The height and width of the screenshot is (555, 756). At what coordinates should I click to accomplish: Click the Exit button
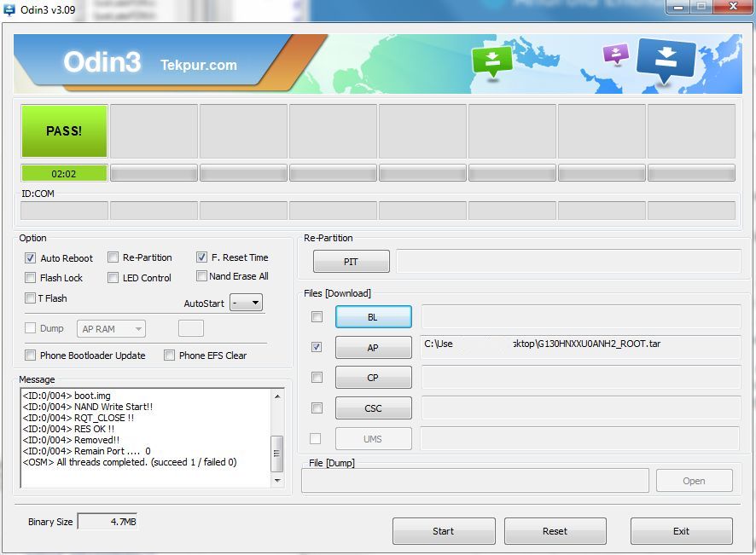point(681,531)
